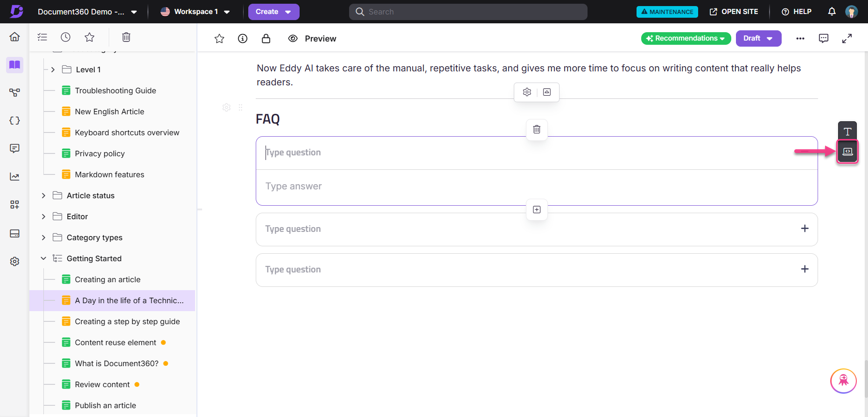This screenshot has height=417, width=868.
Task: Click the FAQ block collapse icon
Action: [547, 92]
